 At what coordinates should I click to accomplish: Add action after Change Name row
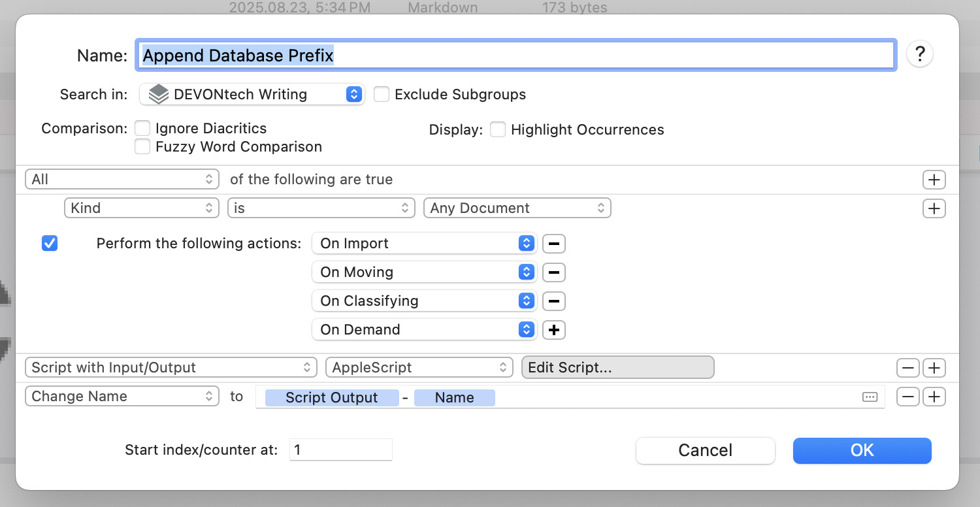tap(934, 397)
